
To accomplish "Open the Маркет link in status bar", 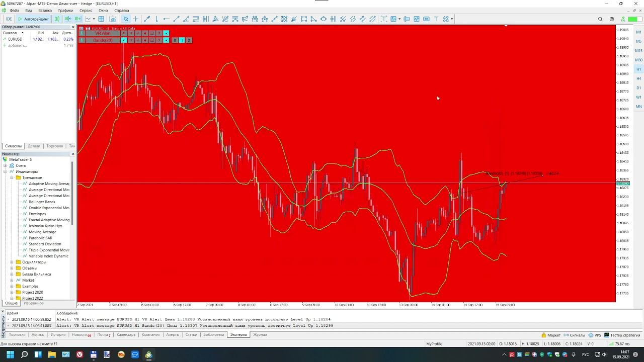I will [x=551, y=335].
